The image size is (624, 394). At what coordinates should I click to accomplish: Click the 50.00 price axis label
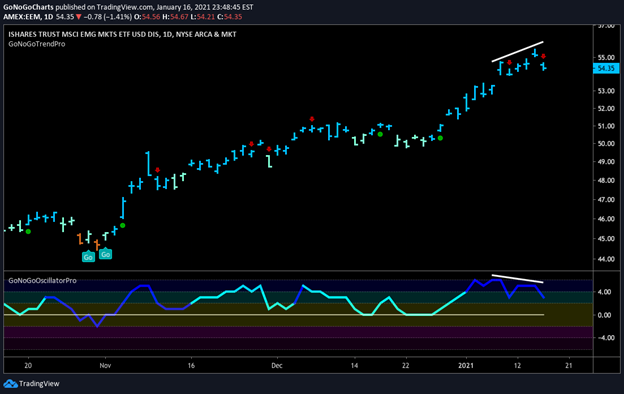tap(606, 144)
